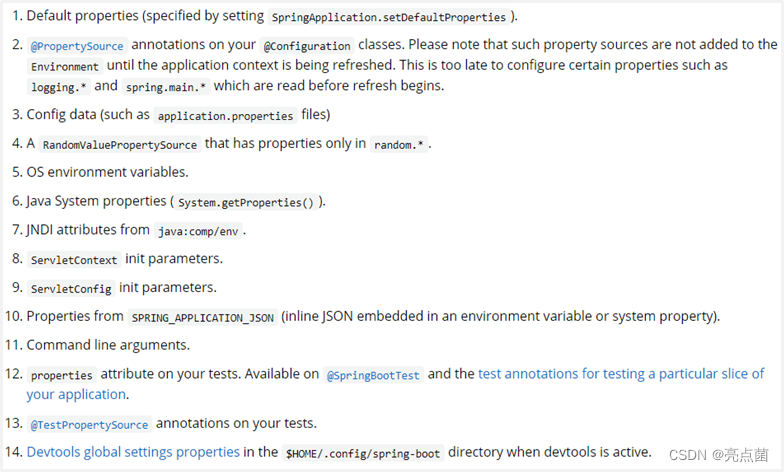Click the logging.* code snippet
This screenshot has width=784, height=472.
pyautogui.click(x=58, y=87)
